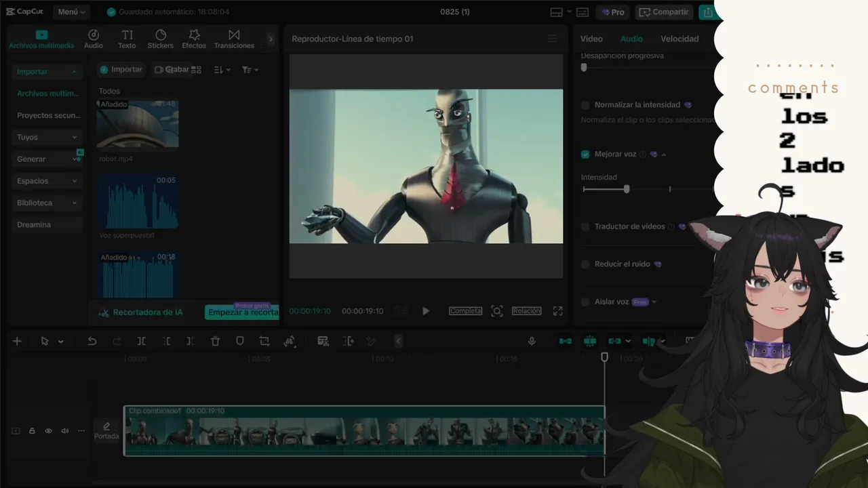
Task: Mute the main track audio
Action: [x=65, y=431]
